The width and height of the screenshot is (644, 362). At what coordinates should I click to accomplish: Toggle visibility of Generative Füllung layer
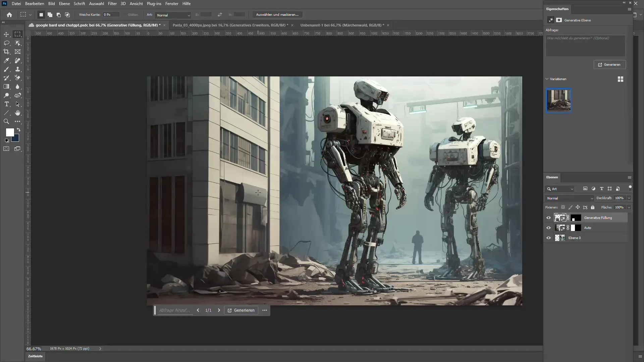(x=549, y=218)
